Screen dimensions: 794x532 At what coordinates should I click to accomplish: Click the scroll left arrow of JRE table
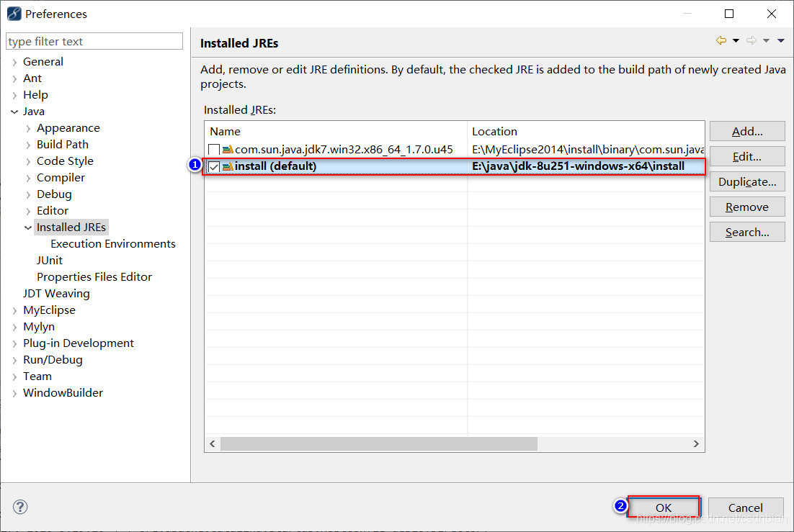[212, 444]
